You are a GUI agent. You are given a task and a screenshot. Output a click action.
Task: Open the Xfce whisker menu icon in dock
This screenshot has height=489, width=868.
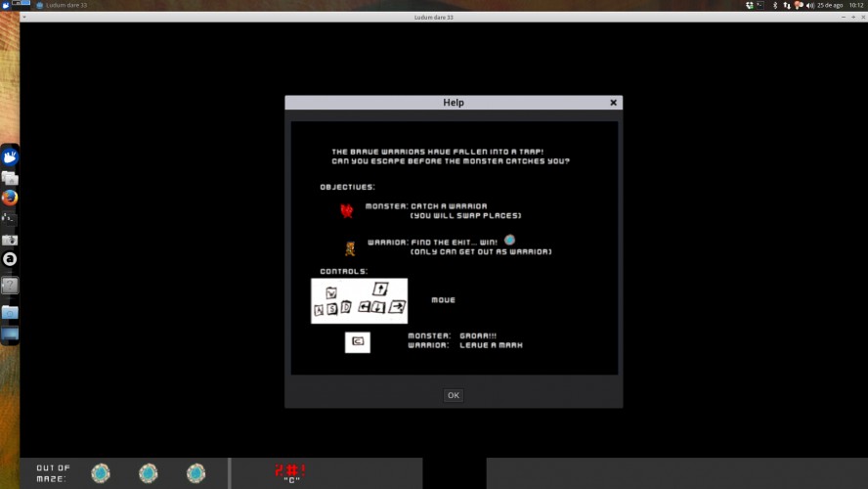point(10,157)
